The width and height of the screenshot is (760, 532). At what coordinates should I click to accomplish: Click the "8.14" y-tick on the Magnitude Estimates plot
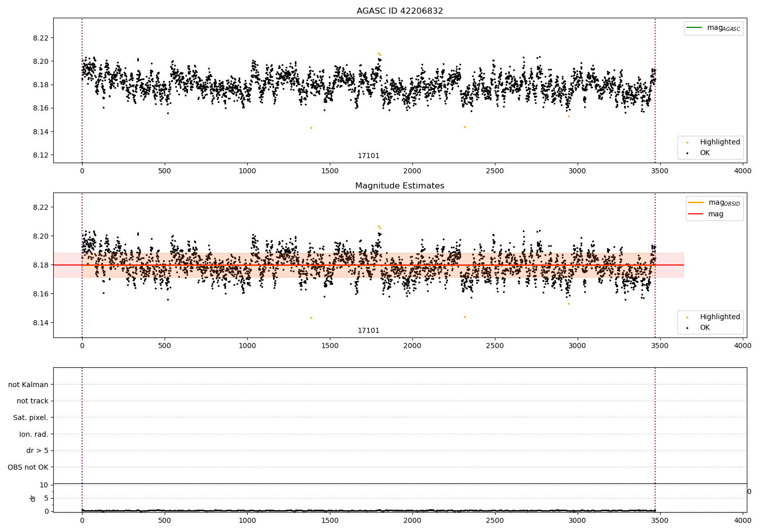(41, 323)
